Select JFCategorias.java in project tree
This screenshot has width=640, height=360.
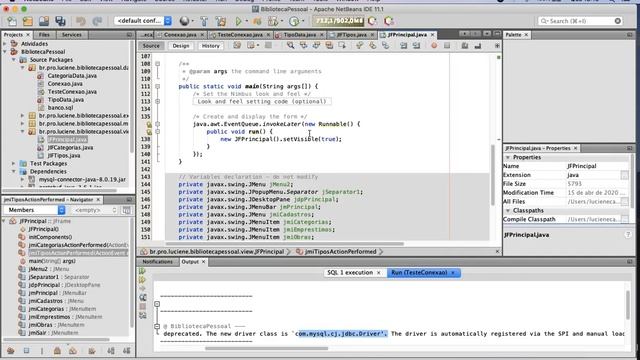70,147
